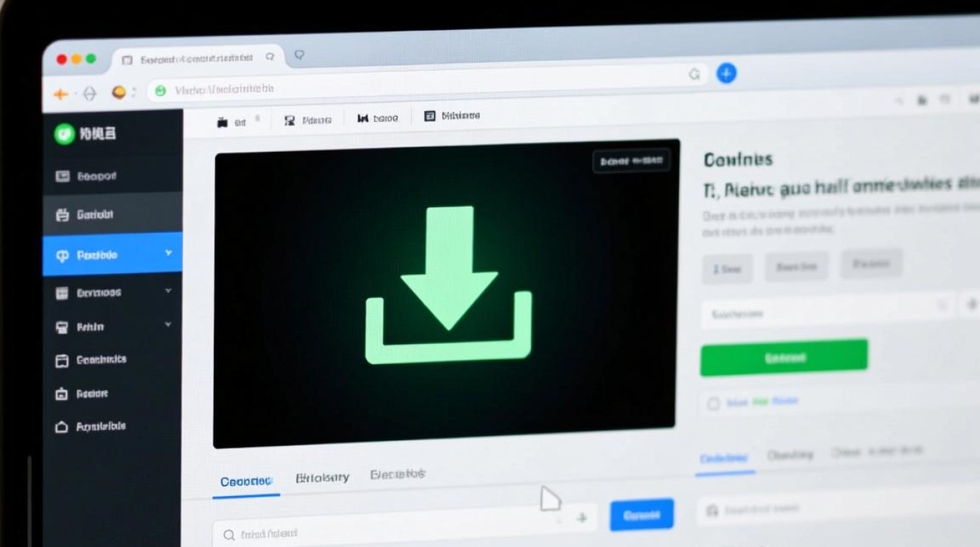The height and width of the screenshot is (547, 980).
Task: Click the round orange icon left of address bar
Action: (118, 93)
